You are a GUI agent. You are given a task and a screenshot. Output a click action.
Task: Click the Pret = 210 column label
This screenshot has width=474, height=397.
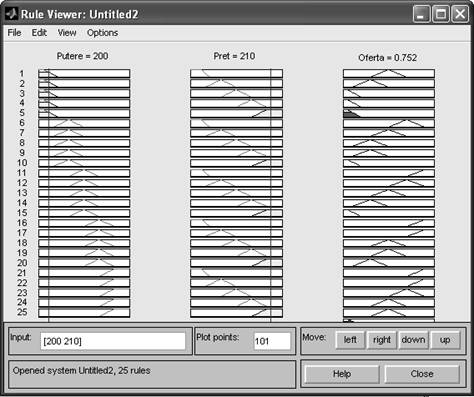tap(234, 56)
